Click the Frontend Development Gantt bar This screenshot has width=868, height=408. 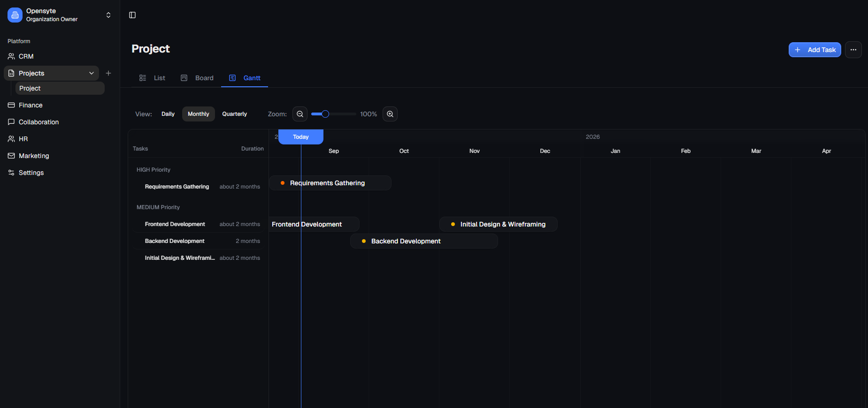pos(314,224)
